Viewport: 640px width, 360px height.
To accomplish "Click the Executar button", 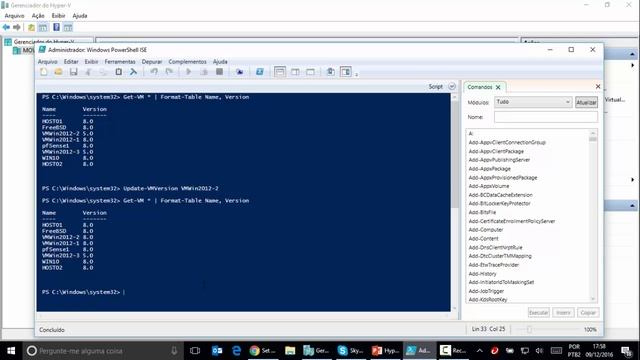I will coord(539,313).
